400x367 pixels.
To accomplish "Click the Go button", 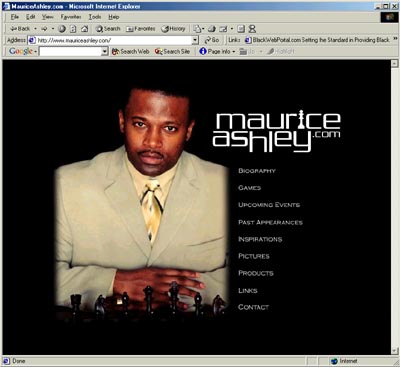I will 212,40.
